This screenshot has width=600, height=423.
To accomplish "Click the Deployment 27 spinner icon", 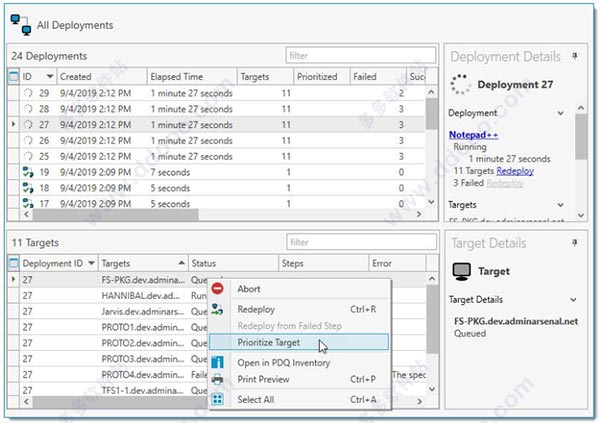I will coord(460,84).
